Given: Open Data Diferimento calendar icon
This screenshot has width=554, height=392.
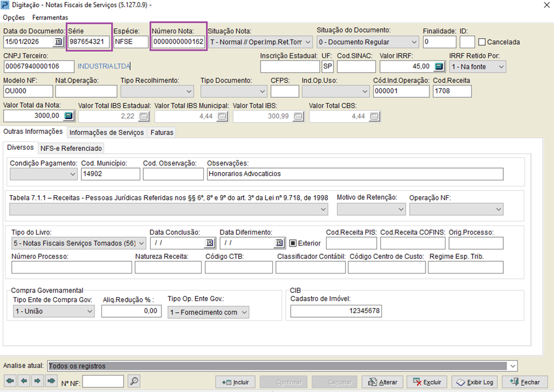Looking at the screenshot, I should pyautogui.click(x=279, y=243).
